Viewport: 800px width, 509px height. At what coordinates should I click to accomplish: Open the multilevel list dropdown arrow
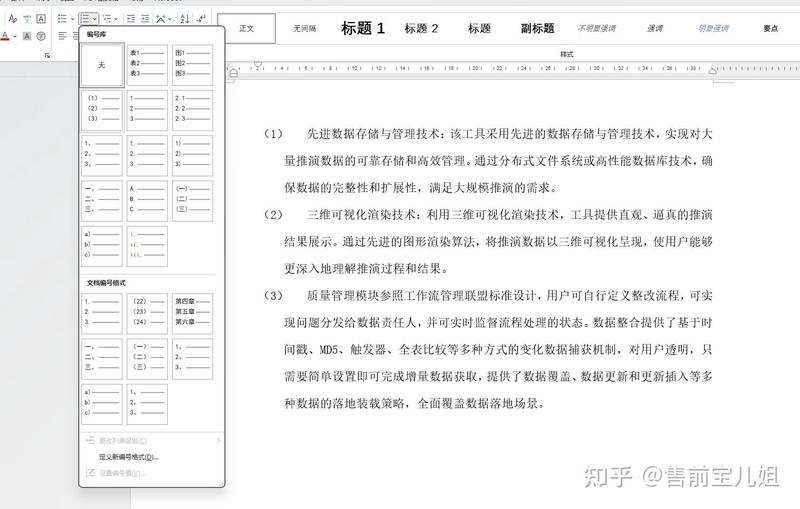pos(116,19)
